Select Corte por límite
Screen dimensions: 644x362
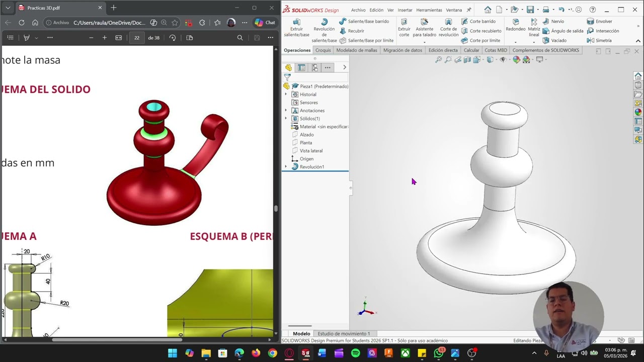coord(480,41)
